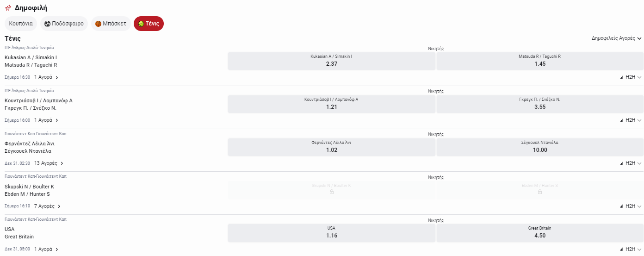644x256 pixels.
Task: Click H2H chart icon for Φερνάντεζ match
Action: point(622,163)
